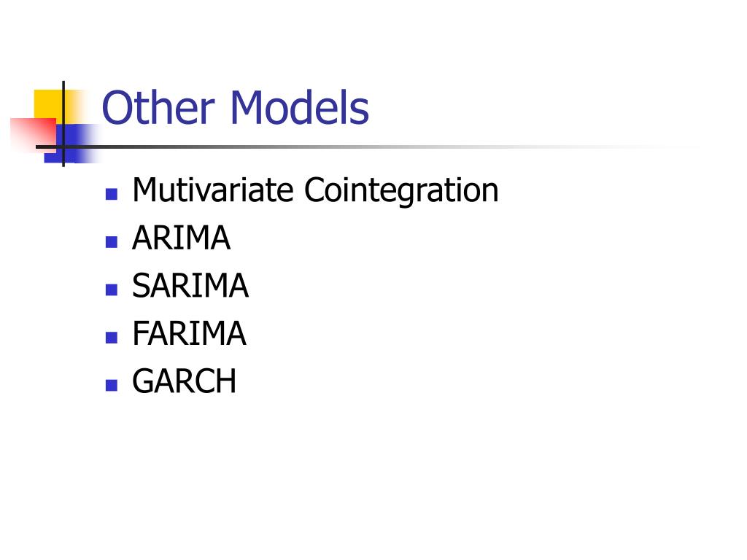
Task: Click the vertical black line in the logo graphic
Action: click(x=63, y=124)
